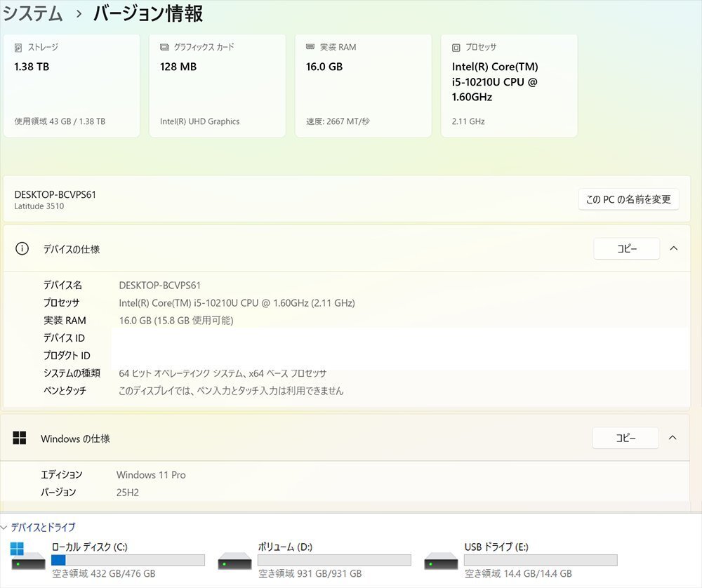Open ボリューム (D:) drive icon
This screenshot has height=588, width=702.
coord(234,560)
